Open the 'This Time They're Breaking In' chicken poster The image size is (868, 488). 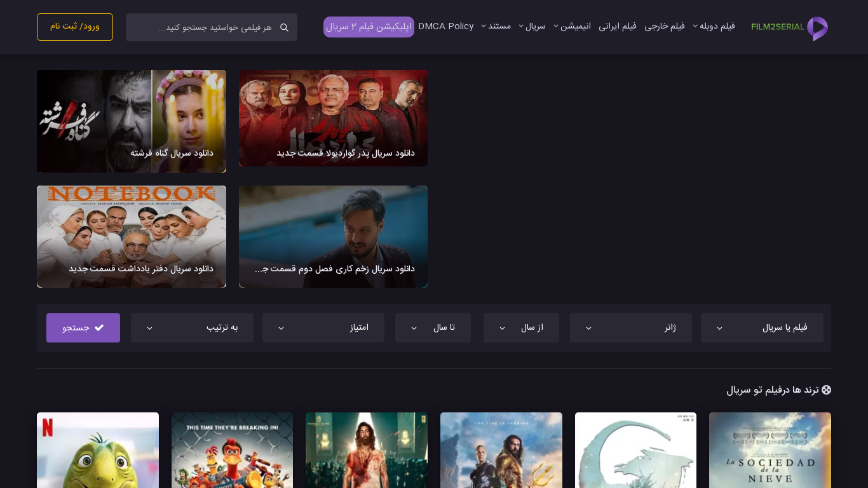tap(232, 450)
